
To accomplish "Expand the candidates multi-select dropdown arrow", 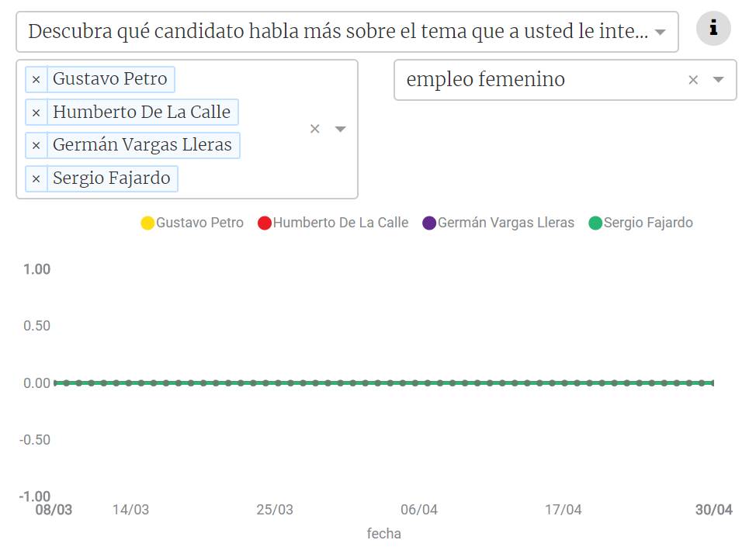I will [340, 129].
